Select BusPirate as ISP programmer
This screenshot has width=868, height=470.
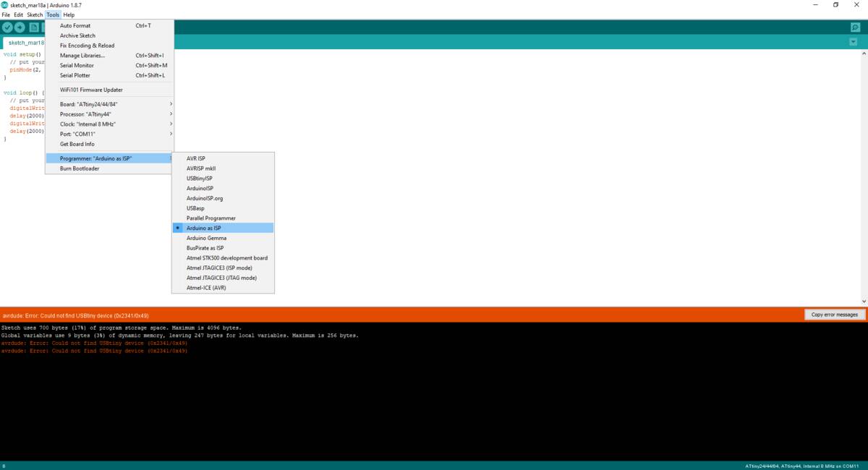pyautogui.click(x=223, y=248)
